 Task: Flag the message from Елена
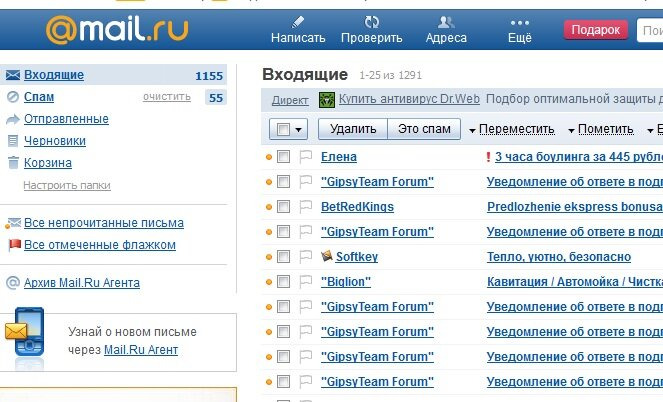pos(305,156)
